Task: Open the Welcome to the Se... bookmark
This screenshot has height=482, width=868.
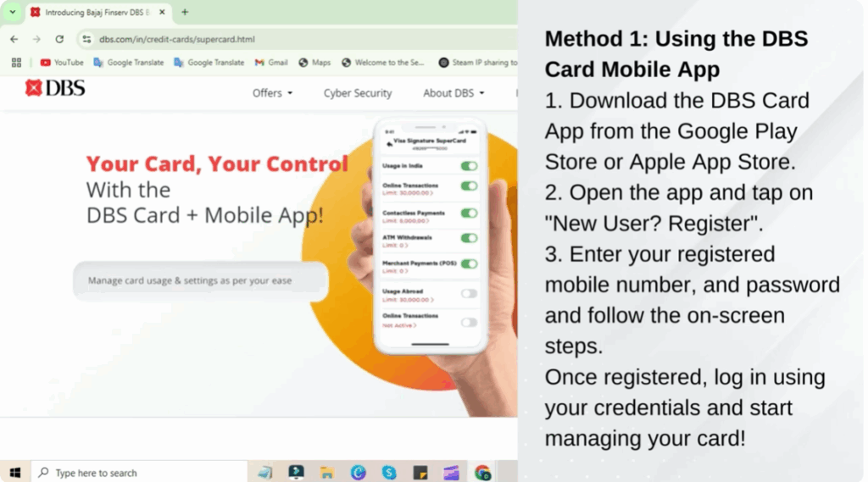Action: (x=382, y=63)
